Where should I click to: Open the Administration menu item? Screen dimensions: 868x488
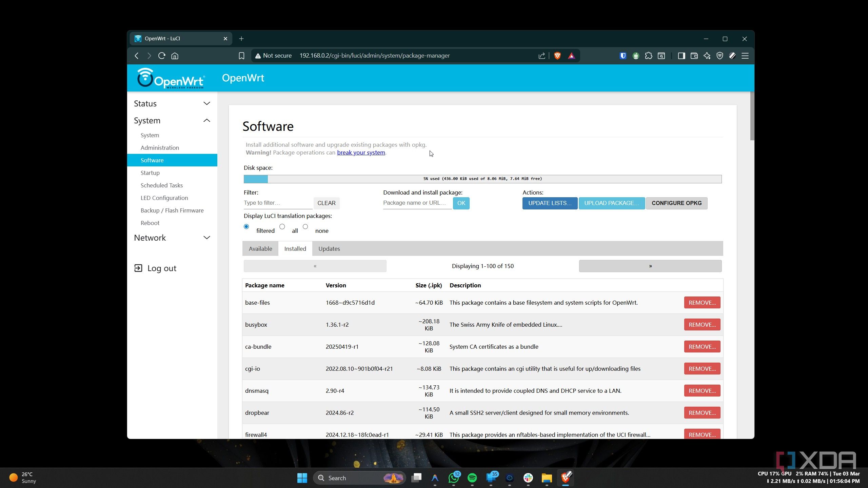[x=160, y=147]
